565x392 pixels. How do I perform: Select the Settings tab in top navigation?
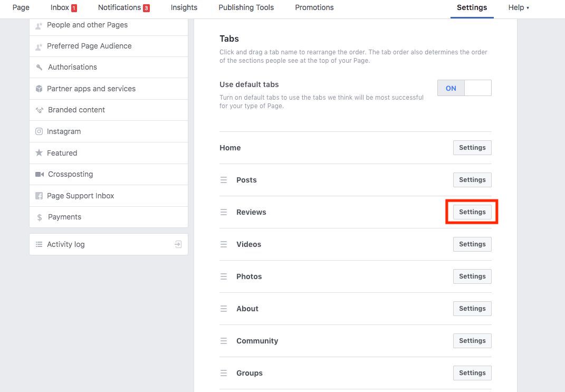[472, 7]
